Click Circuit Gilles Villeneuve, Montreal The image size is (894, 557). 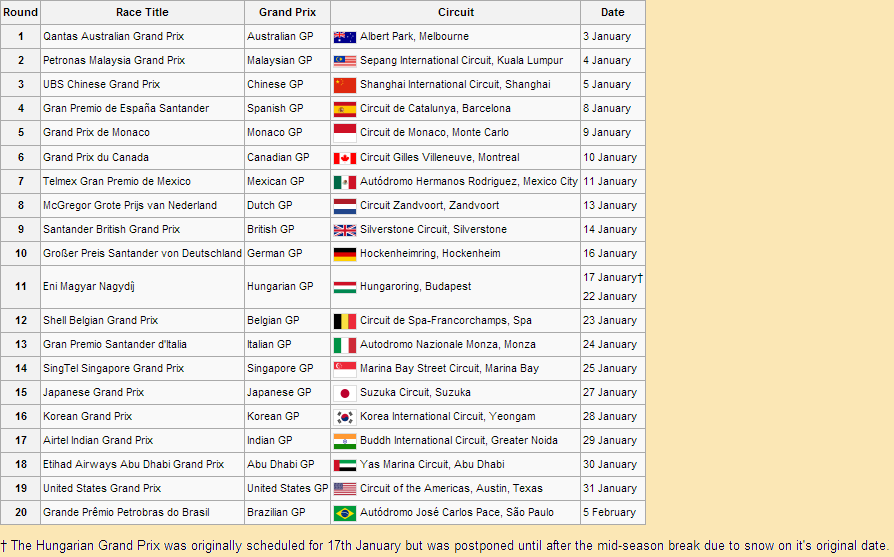440,157
